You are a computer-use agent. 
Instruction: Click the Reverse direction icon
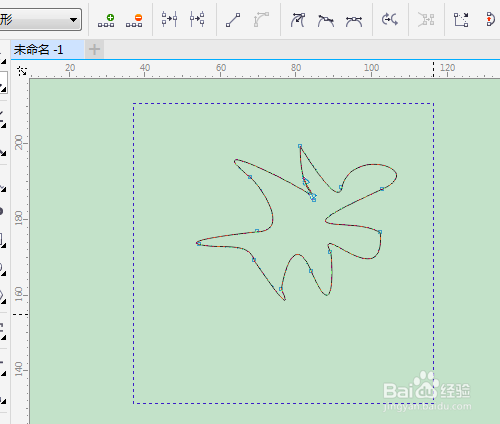click(390, 19)
